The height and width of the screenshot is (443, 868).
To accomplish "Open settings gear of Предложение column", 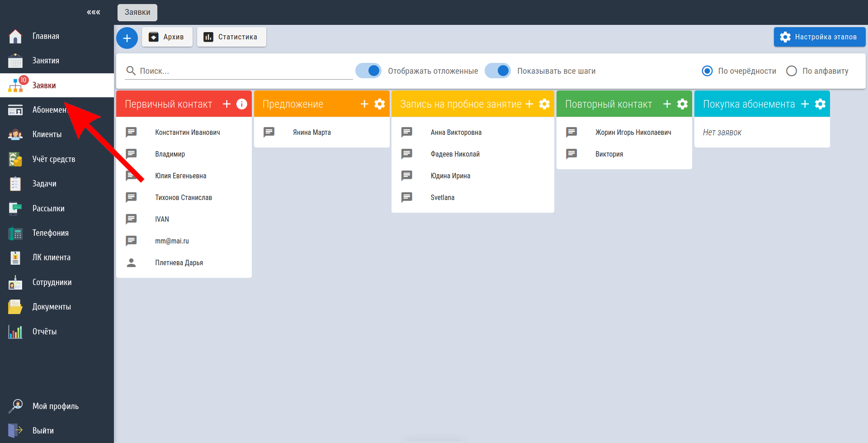I will (x=380, y=104).
